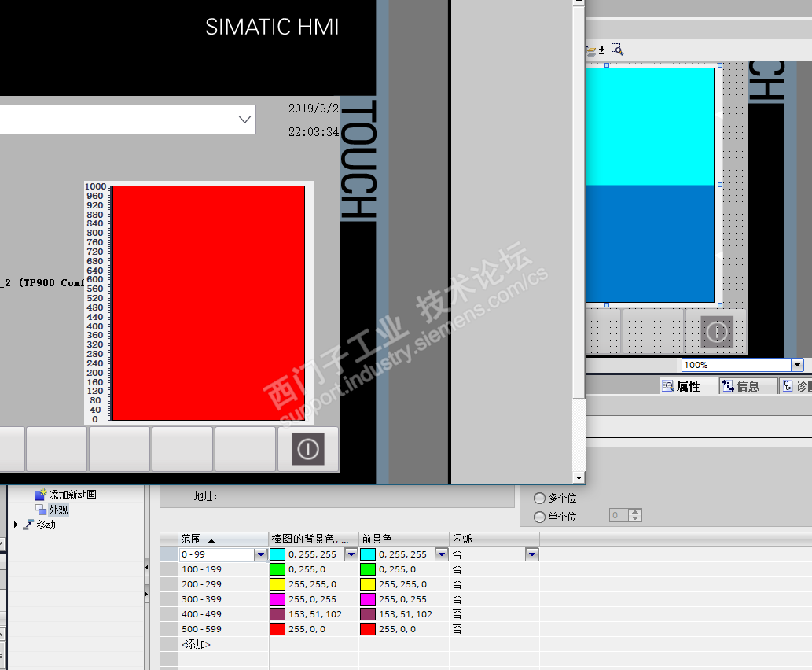The width and height of the screenshot is (812, 670).
Task: Click the magenta foreground swatch for 300 - 399
Action: [x=368, y=599]
